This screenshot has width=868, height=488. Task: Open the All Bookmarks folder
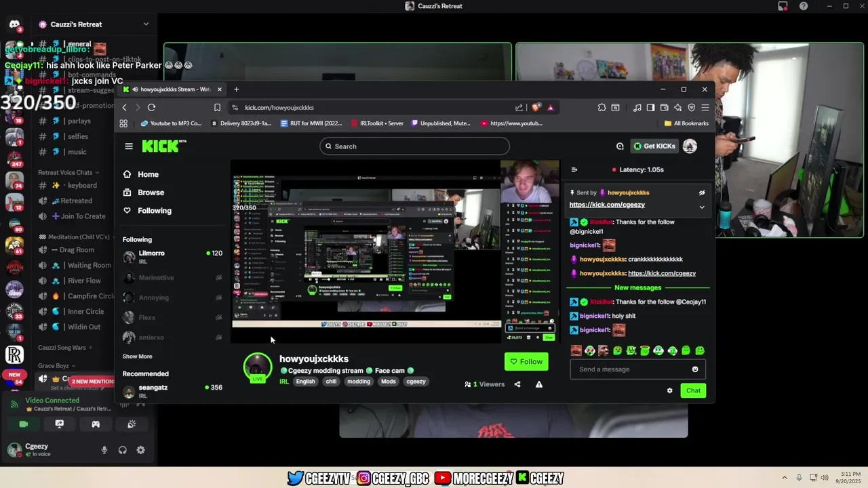686,123
